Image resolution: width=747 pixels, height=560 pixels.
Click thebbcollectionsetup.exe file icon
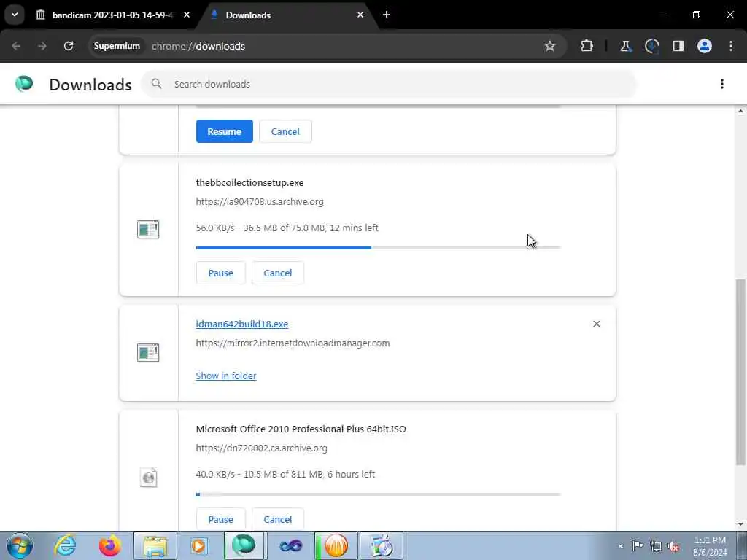pos(148,230)
